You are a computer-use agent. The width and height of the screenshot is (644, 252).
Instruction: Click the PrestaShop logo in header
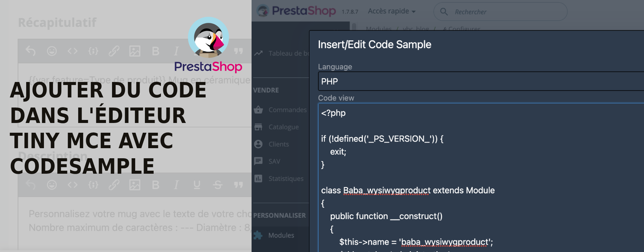coord(297,11)
